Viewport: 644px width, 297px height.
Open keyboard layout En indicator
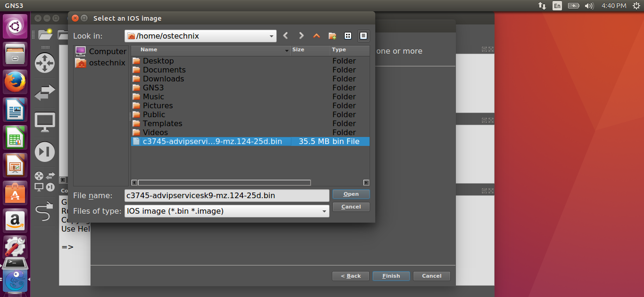point(557,6)
